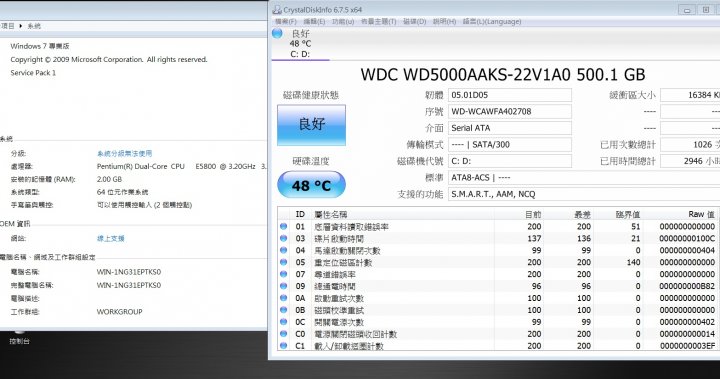
Task: Click the 2.00 GB installed RAM value
Action: pyautogui.click(x=109, y=179)
